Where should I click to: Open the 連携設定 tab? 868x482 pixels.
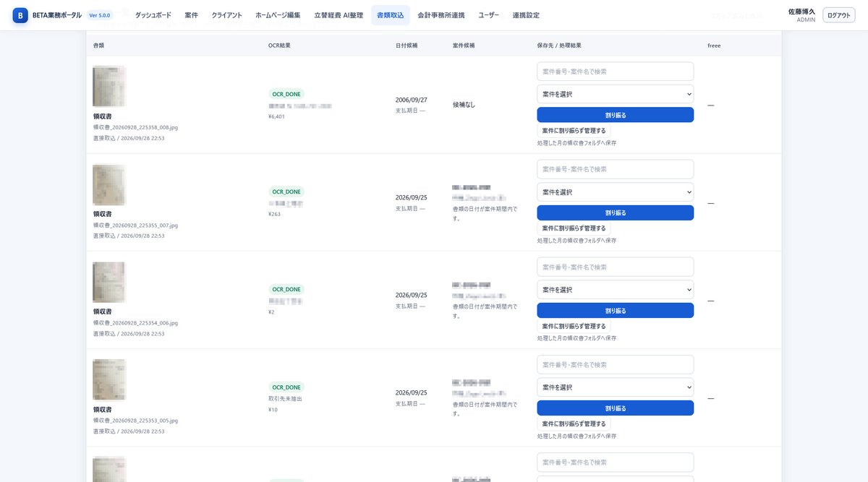pos(526,15)
